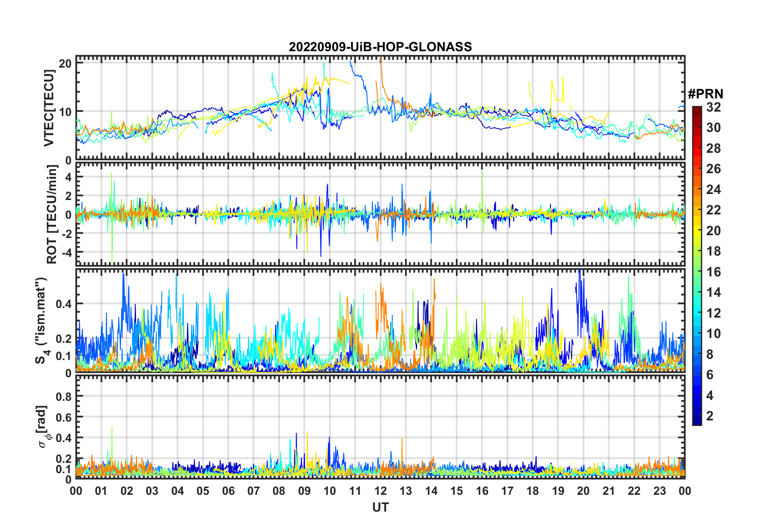The image size is (761, 532).
Task: Click the #PRN colorbar title
Action: pyautogui.click(x=705, y=94)
